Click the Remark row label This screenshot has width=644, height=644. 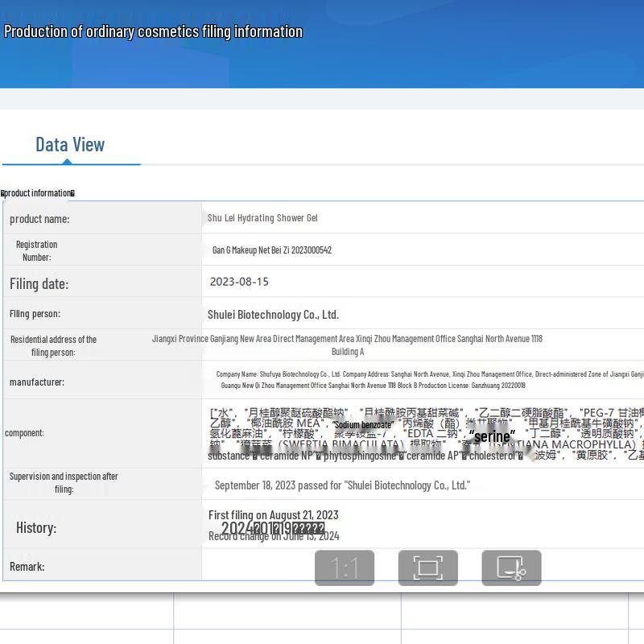click(27, 567)
